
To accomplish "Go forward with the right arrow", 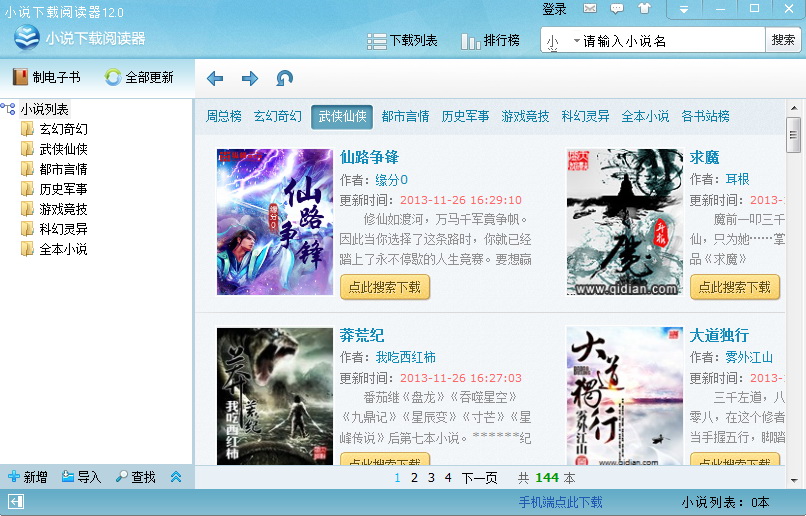I will pyautogui.click(x=250, y=78).
